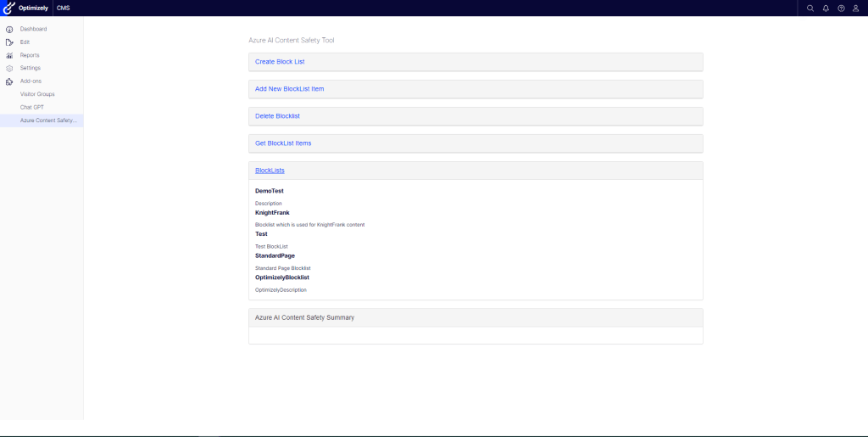Open Visitor Groups add-on
This screenshot has height=437, width=868.
point(37,94)
